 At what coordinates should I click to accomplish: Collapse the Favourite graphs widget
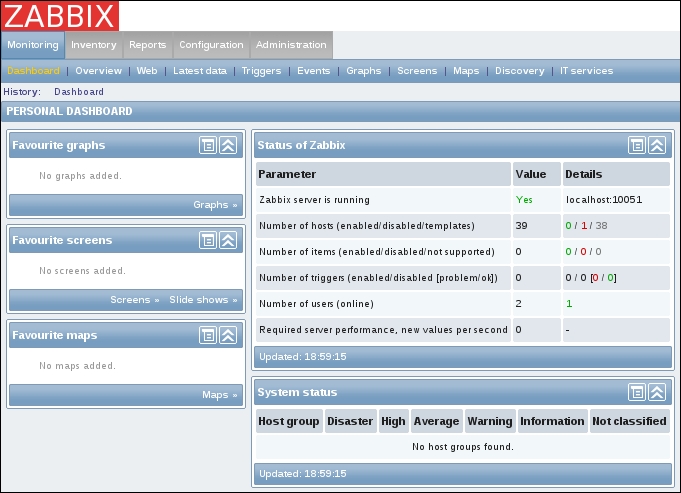[x=228, y=145]
